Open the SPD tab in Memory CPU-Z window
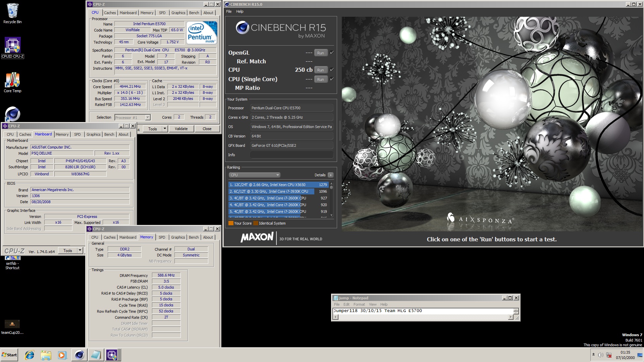Viewport: 644px width, 362px height. pos(162,237)
